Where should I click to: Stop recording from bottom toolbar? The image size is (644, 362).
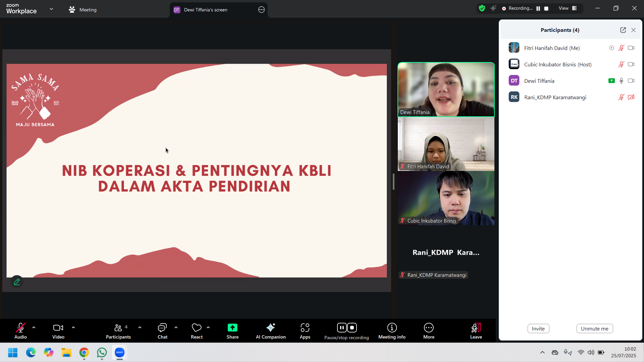[352, 327]
